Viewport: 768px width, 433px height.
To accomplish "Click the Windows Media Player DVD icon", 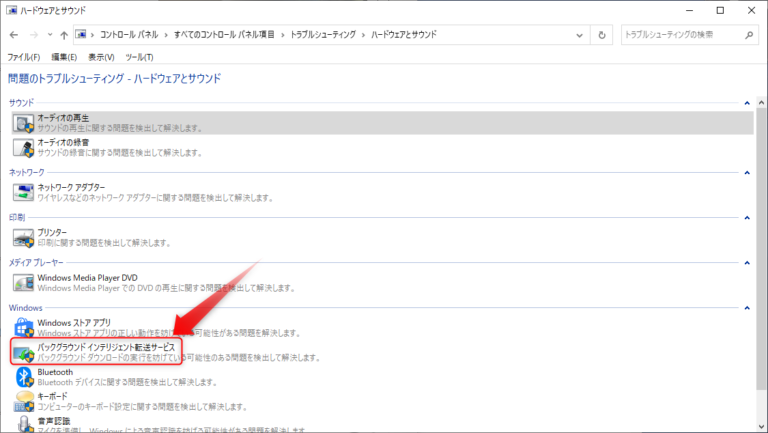I will [x=23, y=282].
